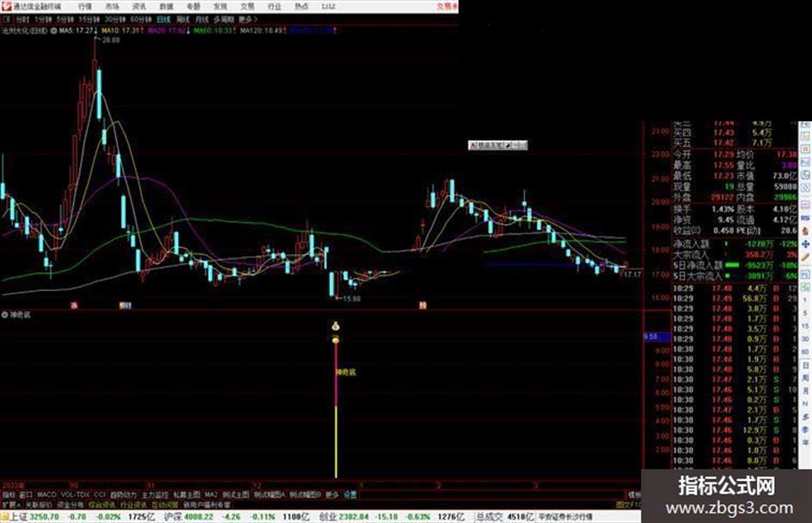Screen dimensions: 812x523
Task: Click the 通达信 app logo icon
Action: pyautogui.click(x=6, y=6)
